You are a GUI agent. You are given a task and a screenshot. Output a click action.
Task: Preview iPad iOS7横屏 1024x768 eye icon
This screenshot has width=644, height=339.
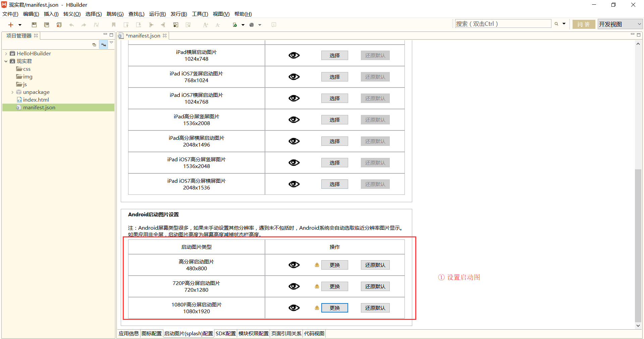coord(294,98)
